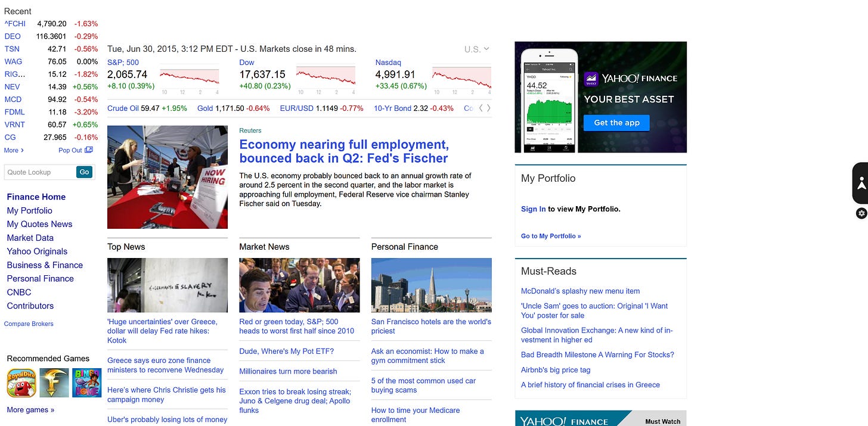
Task: Click the right chevron on the commodities ticker
Action: [x=488, y=109]
